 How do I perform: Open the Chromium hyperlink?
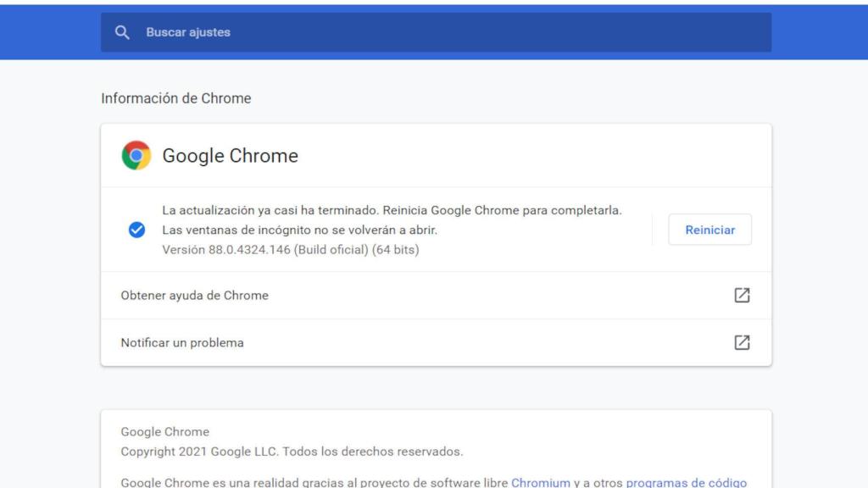coord(539,482)
